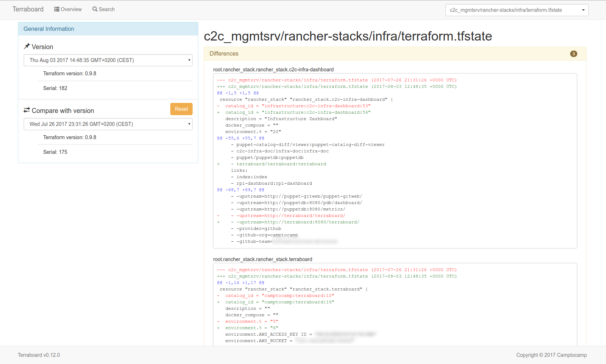The width and height of the screenshot is (606, 364).
Task: Click the removed environment.% = "5" line
Action: [x=247, y=321]
